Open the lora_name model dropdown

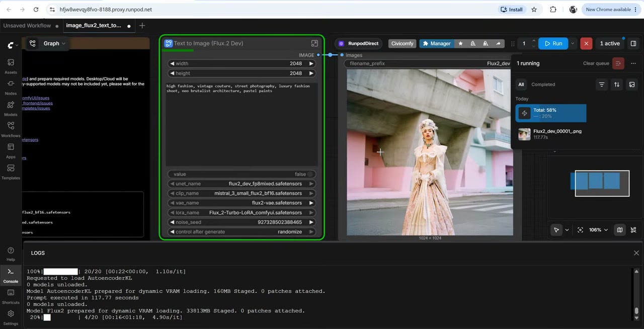point(242,212)
